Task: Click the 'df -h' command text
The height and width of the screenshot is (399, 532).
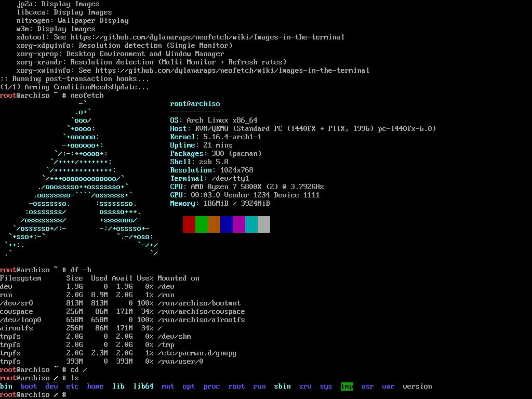Action: tap(81, 270)
